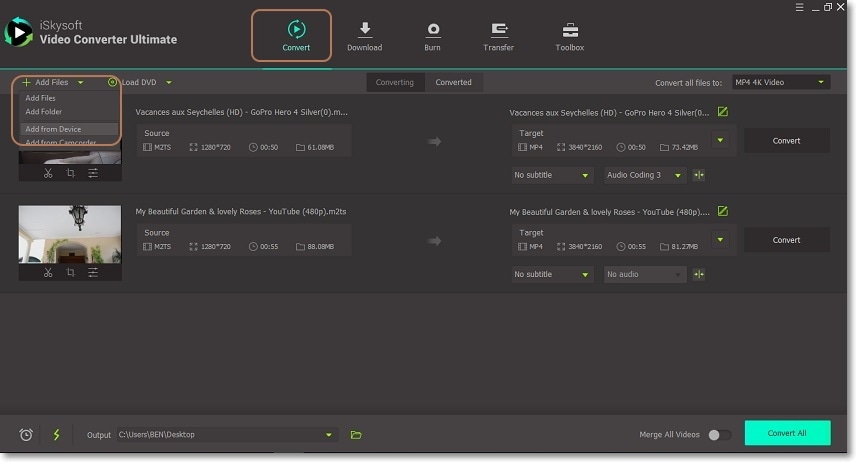856x462 pixels.
Task: Open subtitle dropdown for My Beautiful Garden
Action: coord(552,275)
